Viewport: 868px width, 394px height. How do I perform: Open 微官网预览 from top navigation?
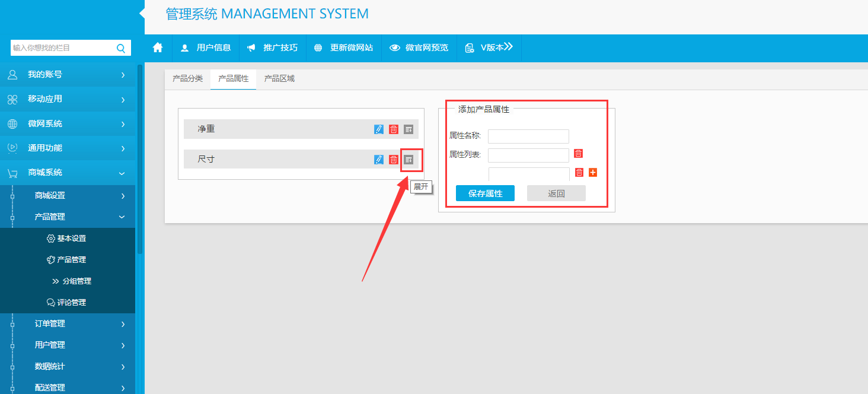(419, 48)
